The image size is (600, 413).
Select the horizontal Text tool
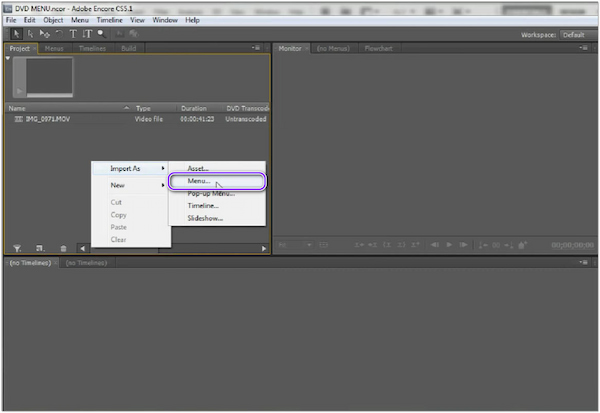[73, 34]
